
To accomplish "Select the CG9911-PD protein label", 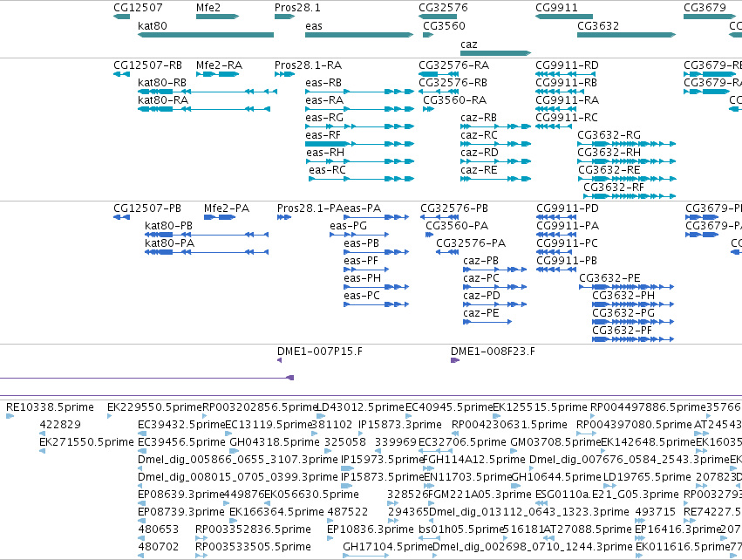I will click(x=568, y=208).
